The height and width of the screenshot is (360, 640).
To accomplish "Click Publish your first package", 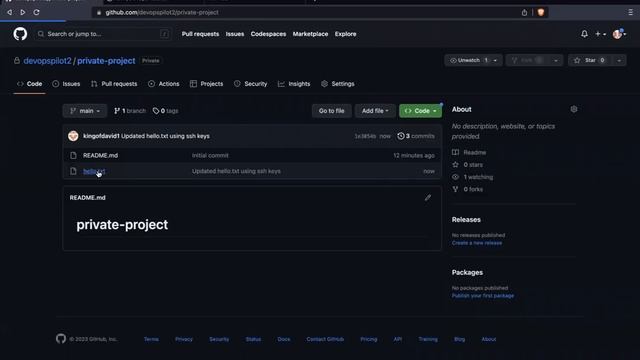I will click(483, 296).
